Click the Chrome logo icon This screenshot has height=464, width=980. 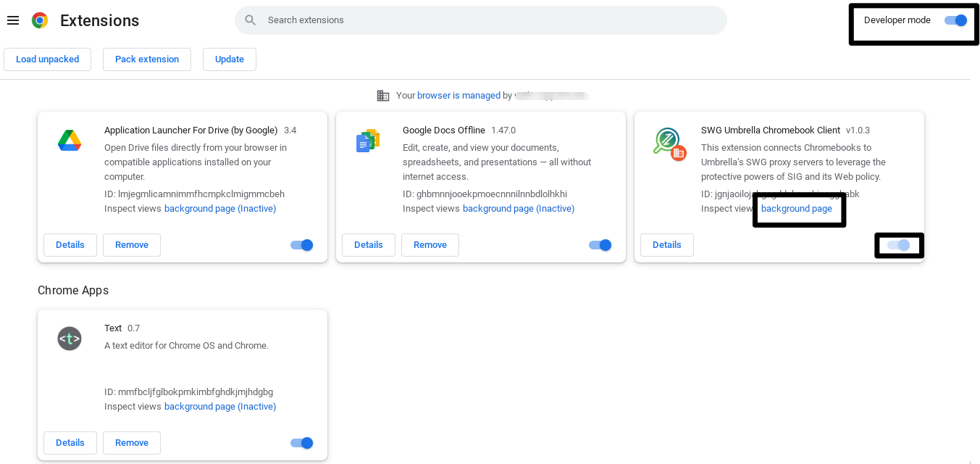coord(40,20)
